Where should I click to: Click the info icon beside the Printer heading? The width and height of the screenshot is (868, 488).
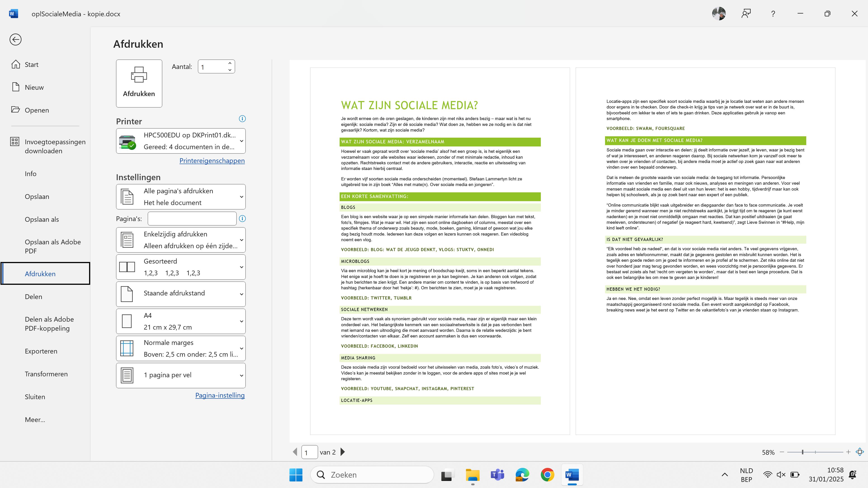242,118
